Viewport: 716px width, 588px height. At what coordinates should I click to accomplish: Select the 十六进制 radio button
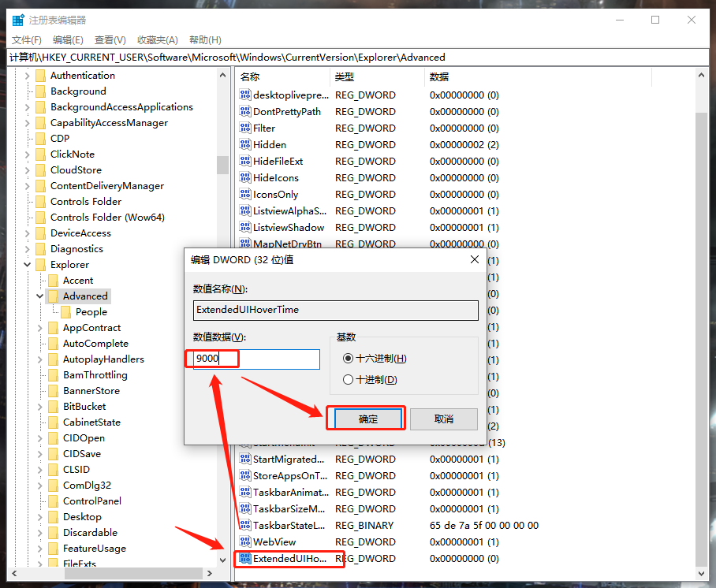pos(348,358)
